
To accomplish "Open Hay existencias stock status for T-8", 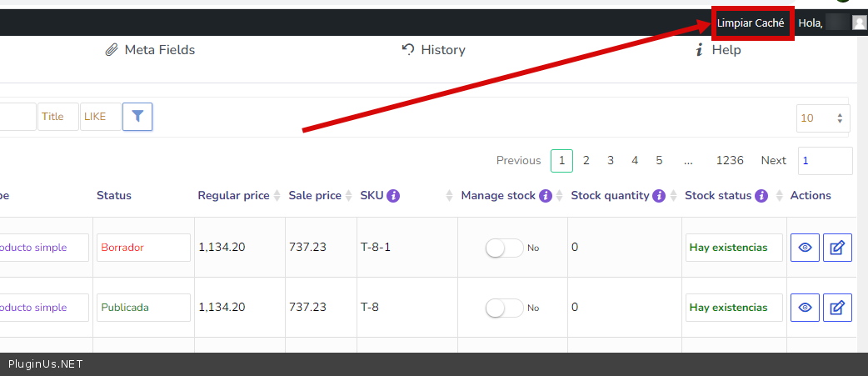I will pos(733,308).
